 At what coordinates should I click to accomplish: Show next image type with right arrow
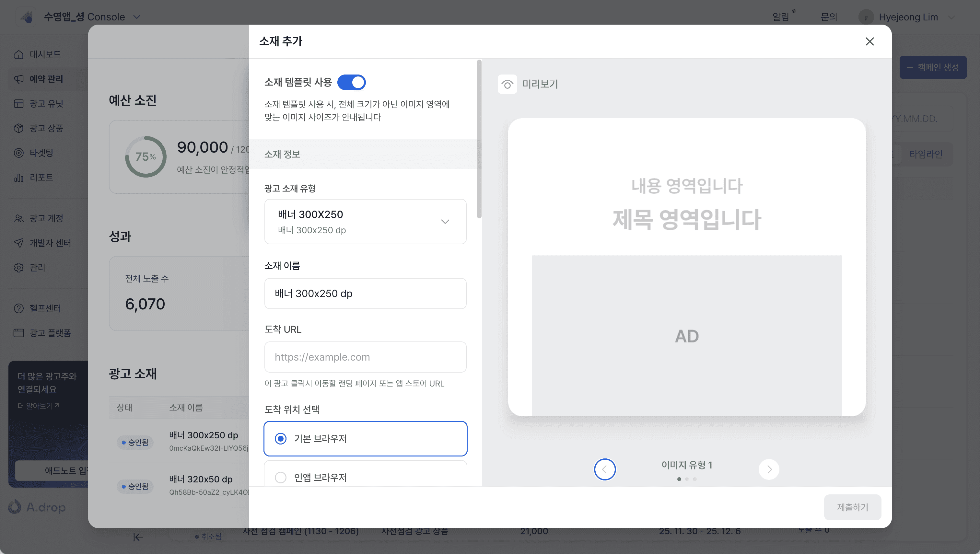click(769, 469)
